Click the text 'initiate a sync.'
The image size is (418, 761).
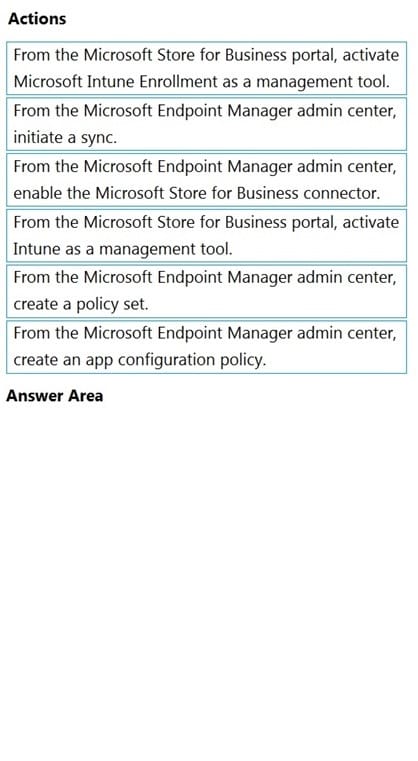click(65, 138)
